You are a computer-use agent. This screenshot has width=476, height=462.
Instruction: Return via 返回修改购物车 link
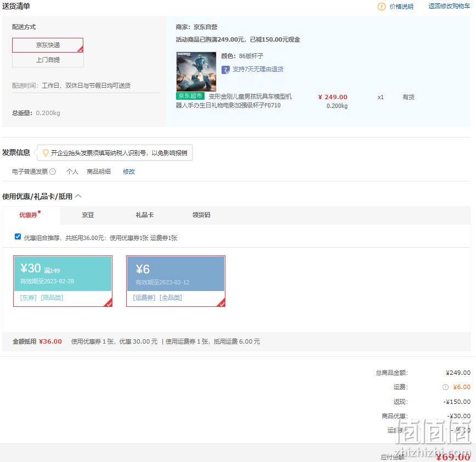449,7
